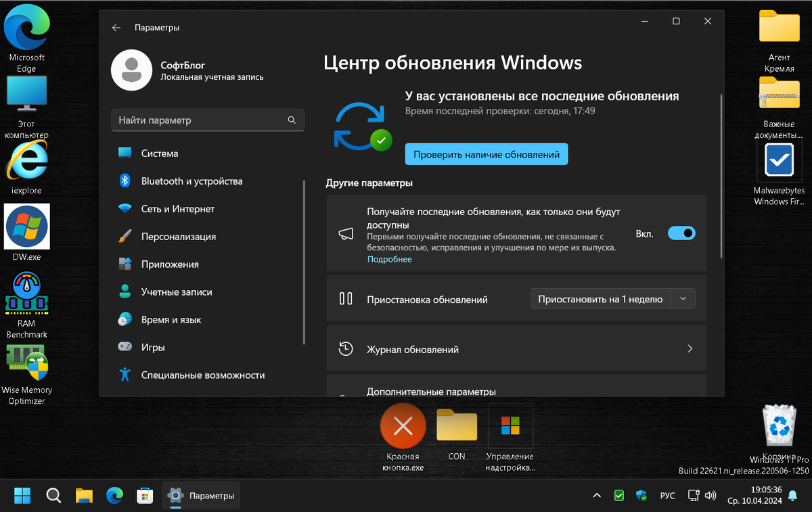Screen dimensions: 812x512
Task: Open File Explorer from the taskbar
Action: point(84,496)
